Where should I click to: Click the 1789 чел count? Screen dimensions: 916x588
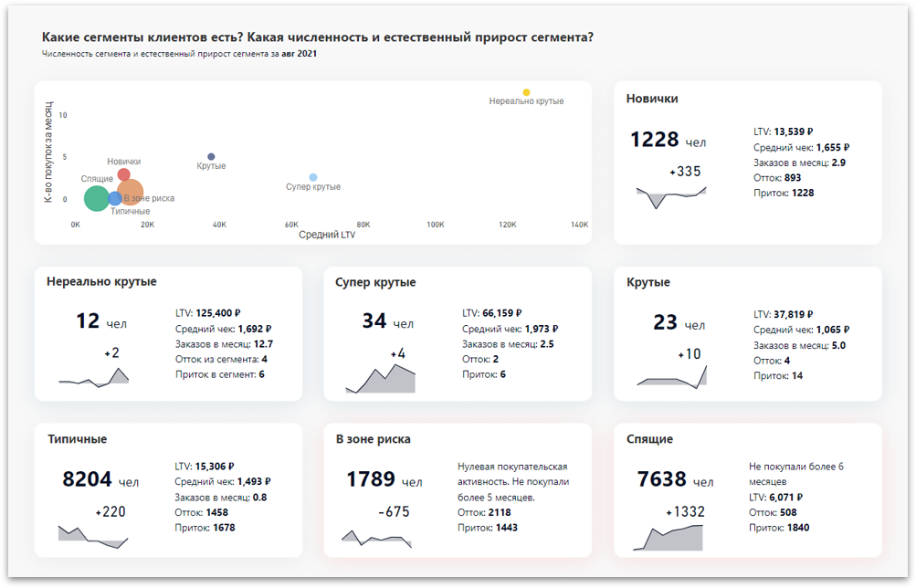coord(384,478)
